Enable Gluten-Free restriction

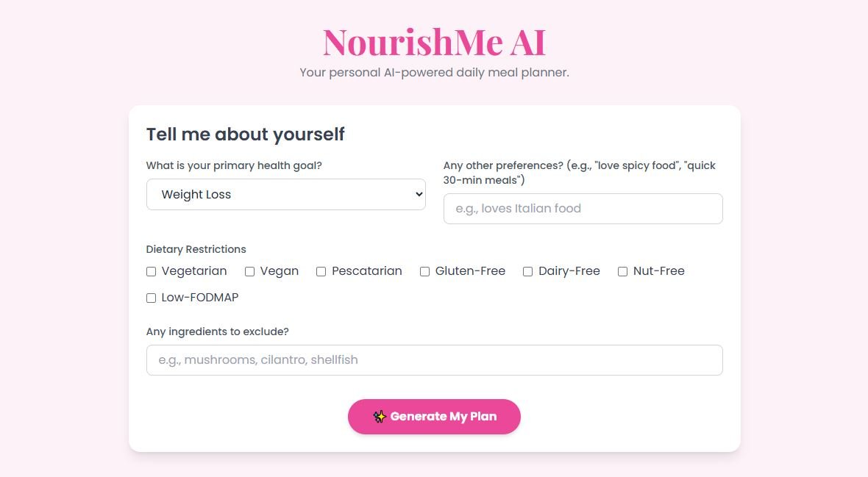(424, 271)
